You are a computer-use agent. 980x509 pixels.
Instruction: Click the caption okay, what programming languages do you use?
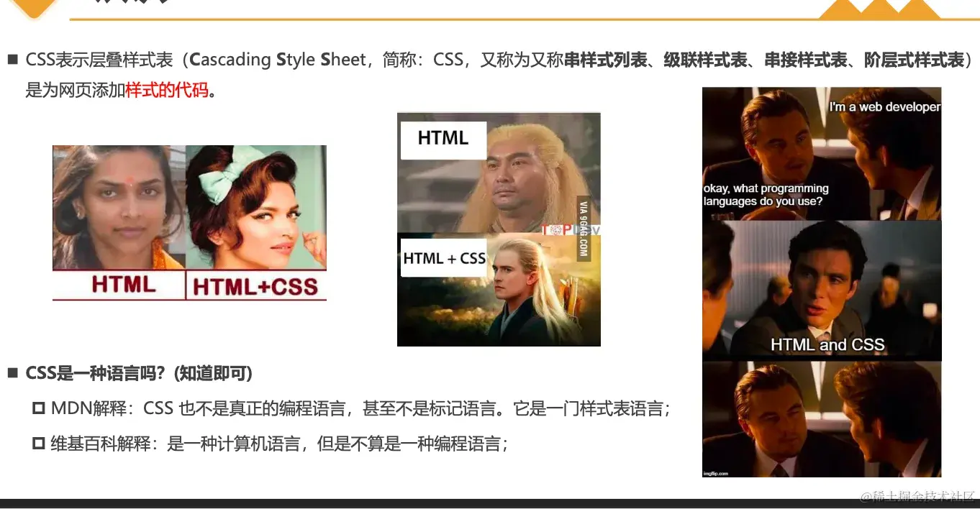point(766,195)
